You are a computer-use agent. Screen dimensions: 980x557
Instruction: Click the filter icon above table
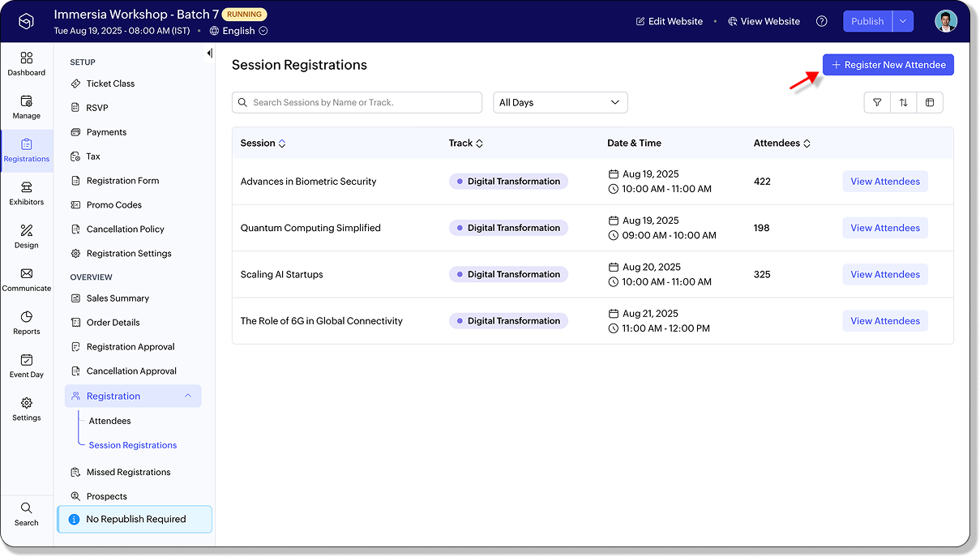877,103
